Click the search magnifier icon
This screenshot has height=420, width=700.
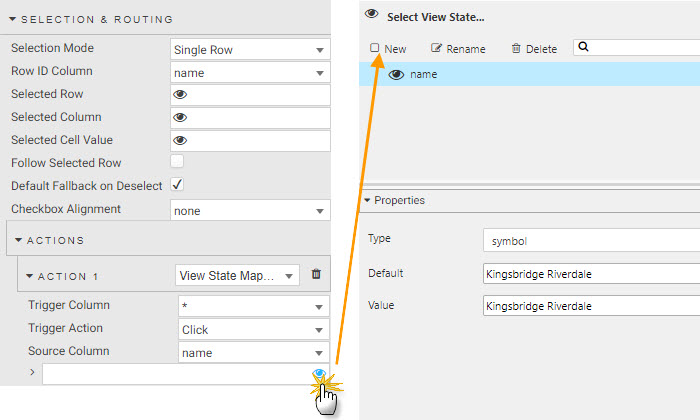coord(584,47)
